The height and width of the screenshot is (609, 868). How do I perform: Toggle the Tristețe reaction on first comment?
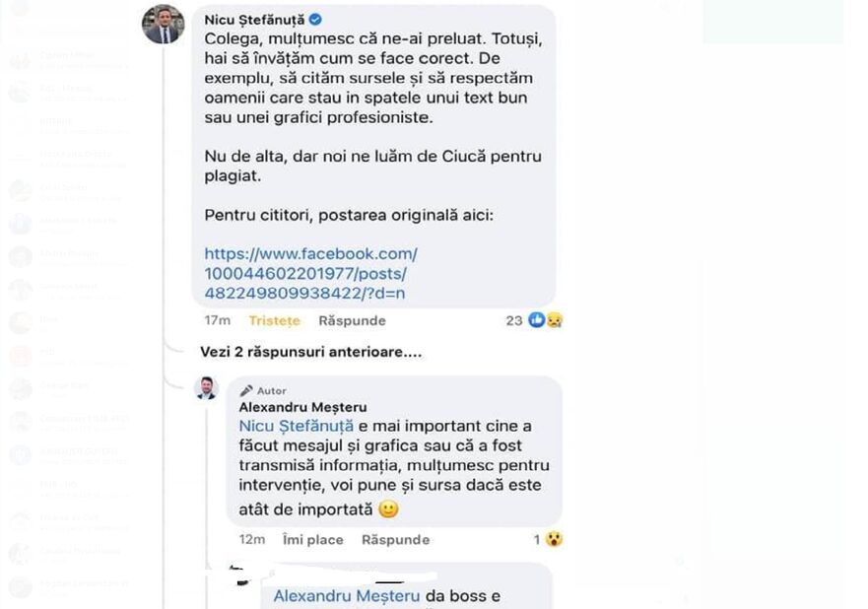(x=274, y=320)
